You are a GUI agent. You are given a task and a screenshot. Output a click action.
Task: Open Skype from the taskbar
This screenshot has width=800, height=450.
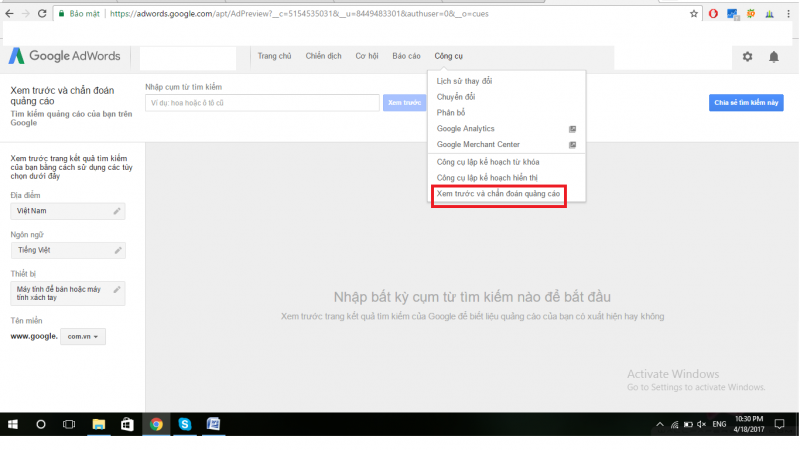185,424
